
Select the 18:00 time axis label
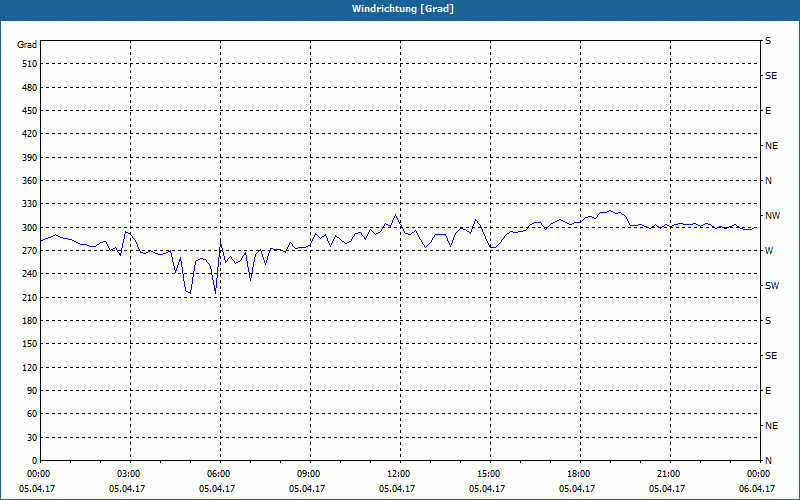580,474
